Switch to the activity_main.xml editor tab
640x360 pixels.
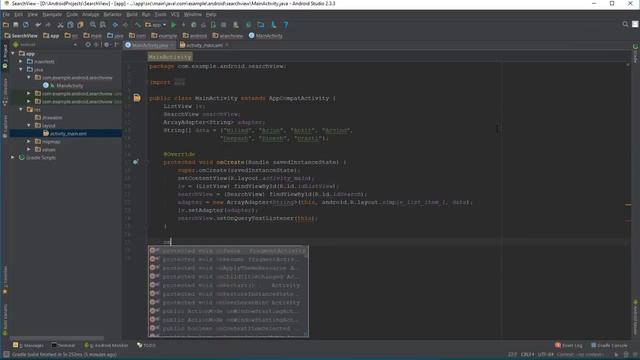204,45
